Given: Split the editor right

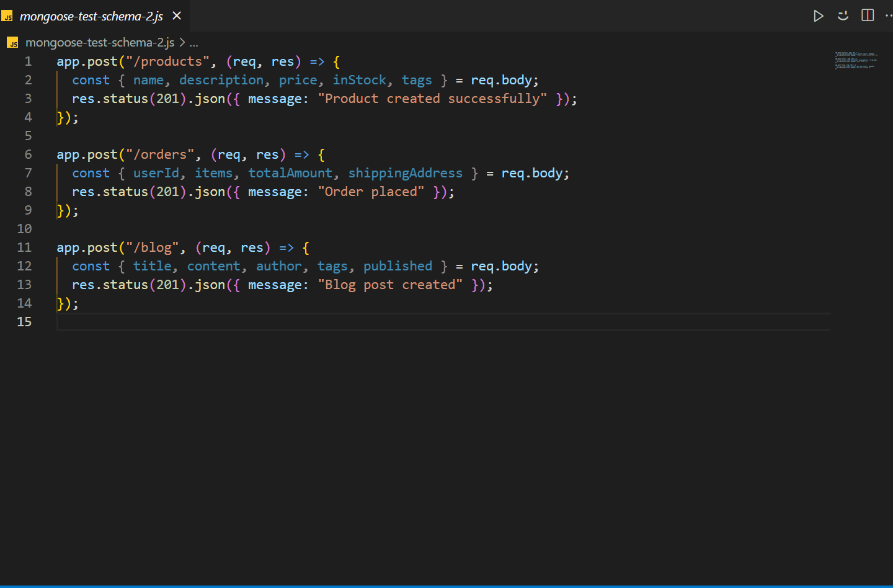Looking at the screenshot, I should coord(868,16).
